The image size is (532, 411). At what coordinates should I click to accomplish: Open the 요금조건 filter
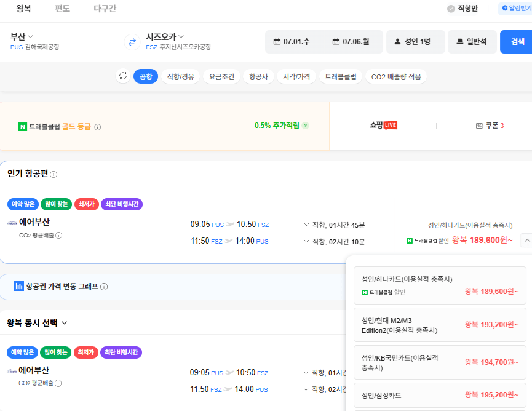click(221, 77)
